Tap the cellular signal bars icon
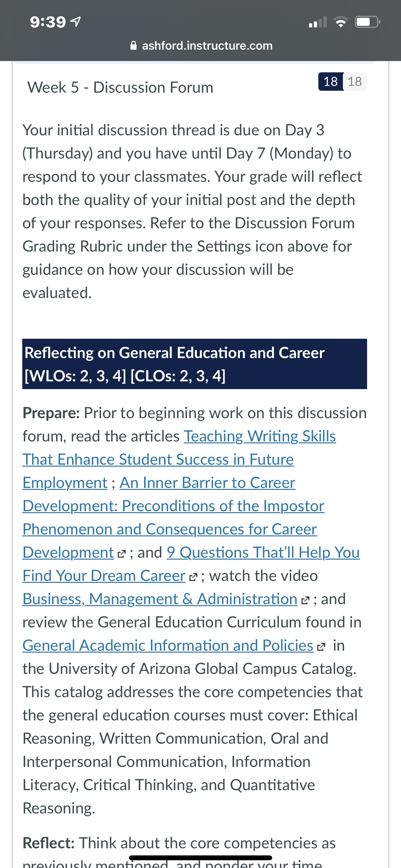 click(x=318, y=22)
